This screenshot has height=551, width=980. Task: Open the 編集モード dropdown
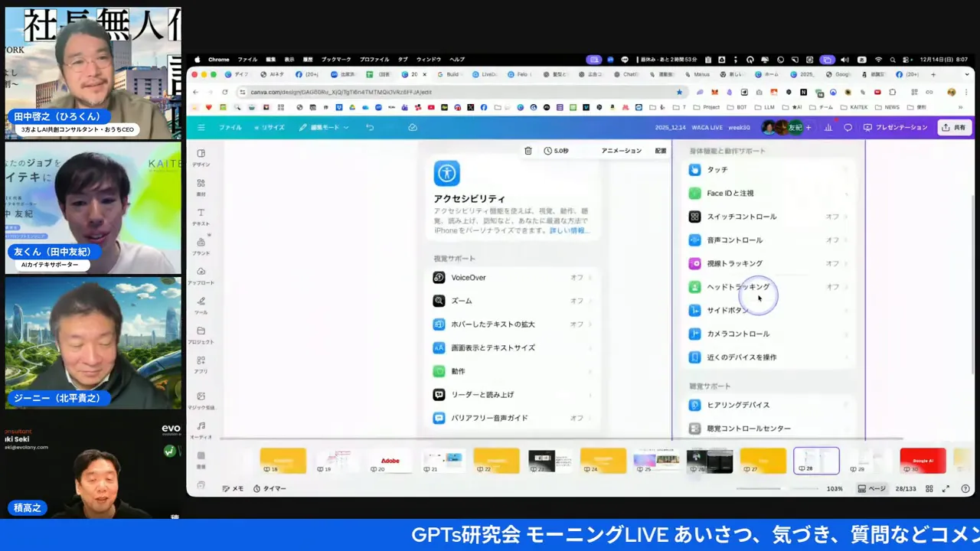click(x=325, y=127)
